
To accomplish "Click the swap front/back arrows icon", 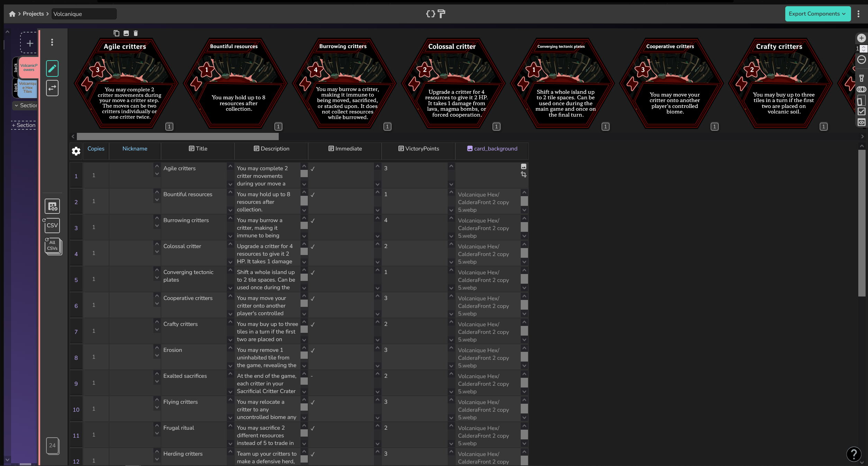I will click(x=52, y=88).
